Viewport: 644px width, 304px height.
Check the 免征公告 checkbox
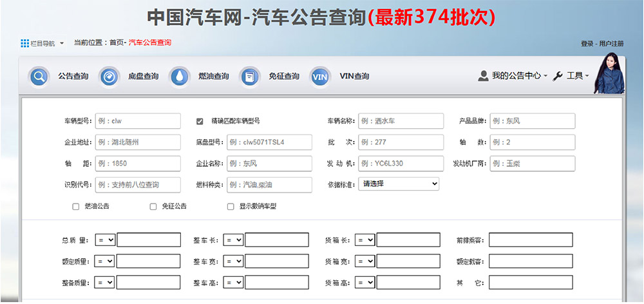pyautogui.click(x=153, y=207)
